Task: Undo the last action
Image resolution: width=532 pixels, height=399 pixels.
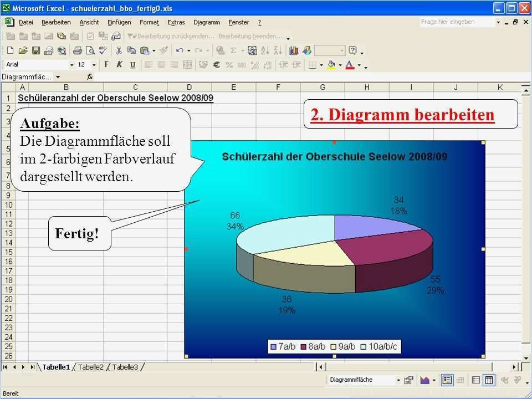Action: (180, 50)
